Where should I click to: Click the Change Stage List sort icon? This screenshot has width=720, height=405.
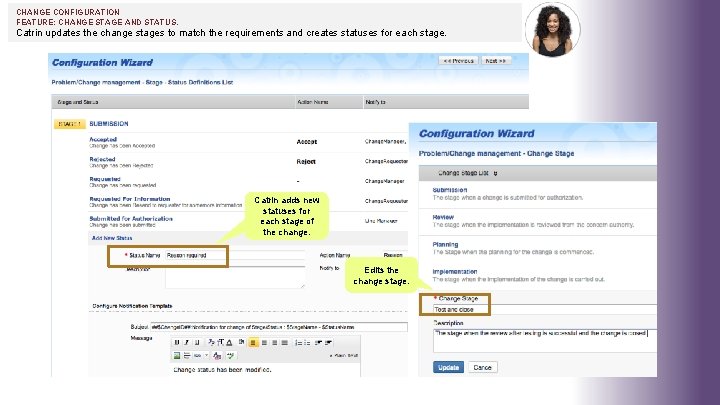coord(495,173)
